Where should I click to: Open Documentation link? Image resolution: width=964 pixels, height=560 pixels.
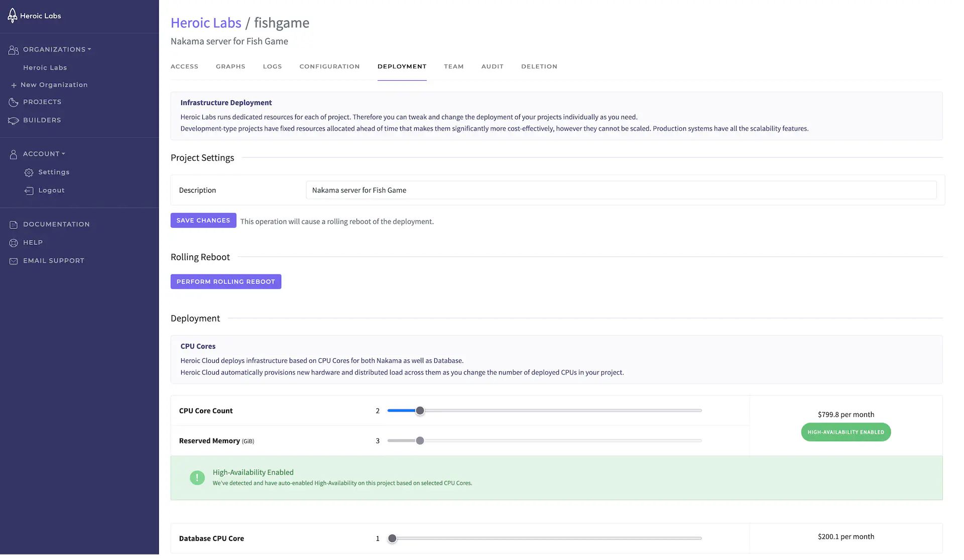click(x=56, y=224)
